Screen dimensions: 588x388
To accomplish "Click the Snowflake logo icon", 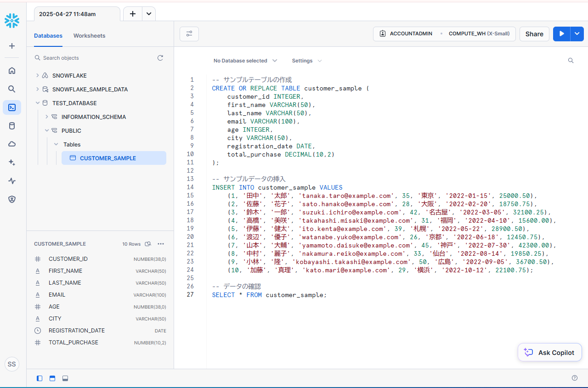I will point(12,21).
